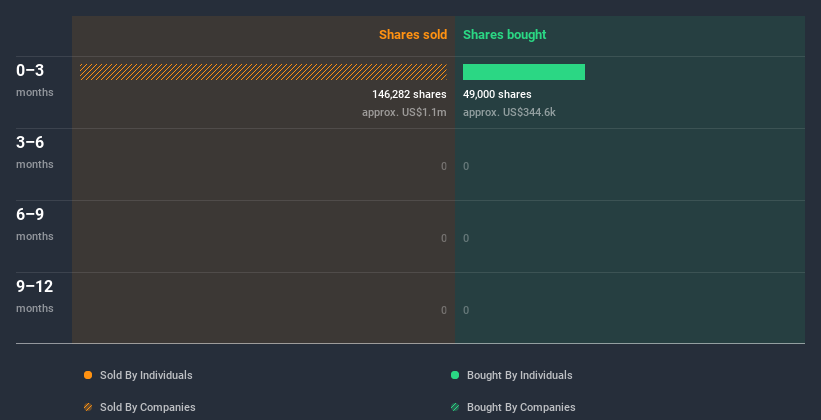Click the 146,282 shares value
Image resolution: width=821 pixels, height=420 pixels.
(409, 94)
